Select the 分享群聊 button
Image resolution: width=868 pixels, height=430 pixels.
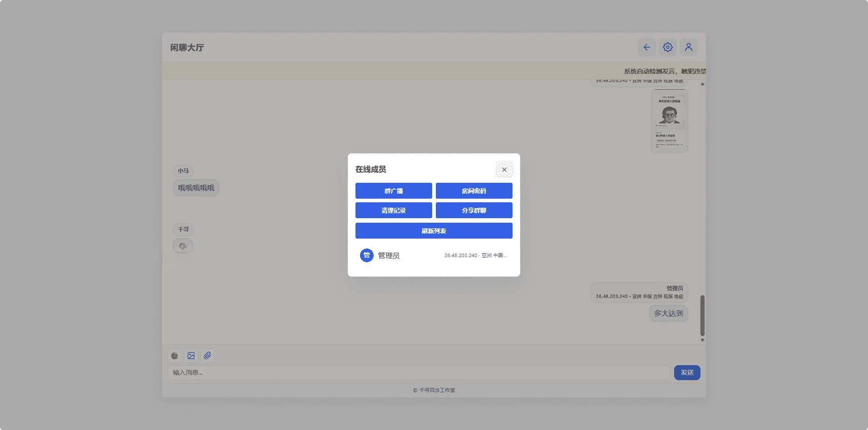pyautogui.click(x=474, y=210)
